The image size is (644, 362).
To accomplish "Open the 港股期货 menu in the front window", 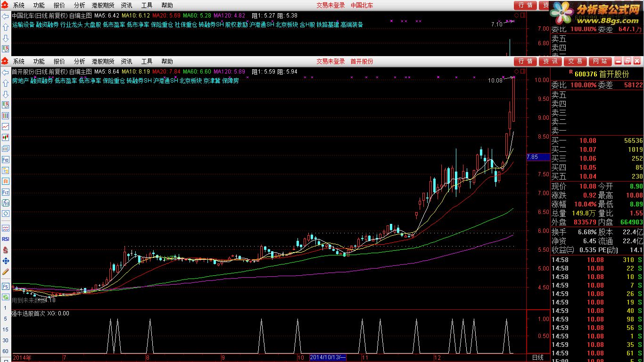I will [103, 61].
